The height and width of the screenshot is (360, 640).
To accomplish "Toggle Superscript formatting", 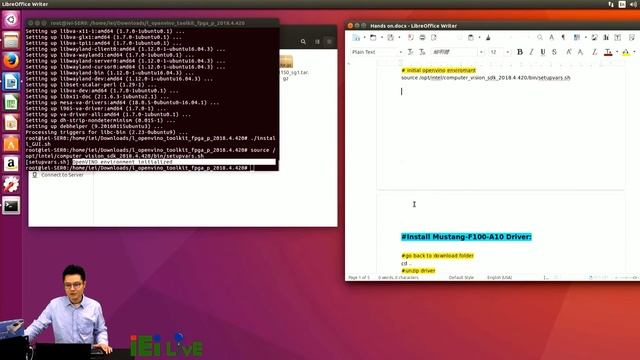I will (569, 52).
